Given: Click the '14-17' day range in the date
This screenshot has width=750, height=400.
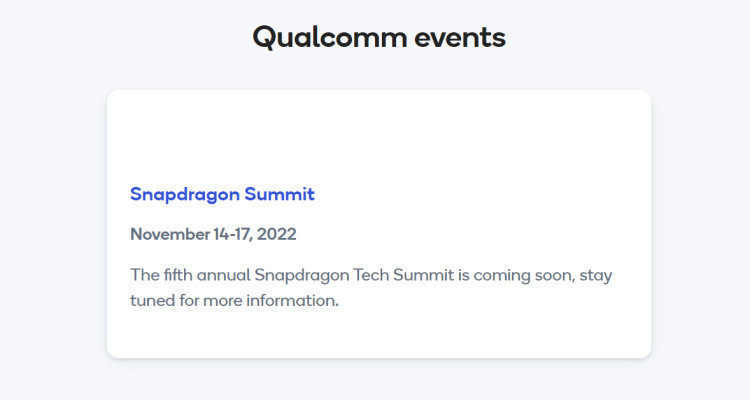Looking at the screenshot, I should coord(232,234).
